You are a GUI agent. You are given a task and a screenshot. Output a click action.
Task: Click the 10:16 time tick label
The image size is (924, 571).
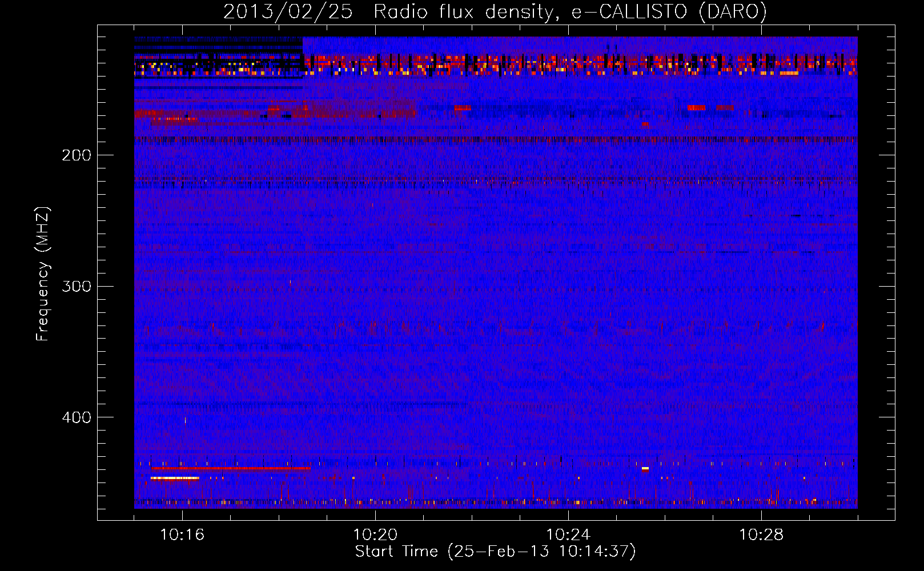182,534
